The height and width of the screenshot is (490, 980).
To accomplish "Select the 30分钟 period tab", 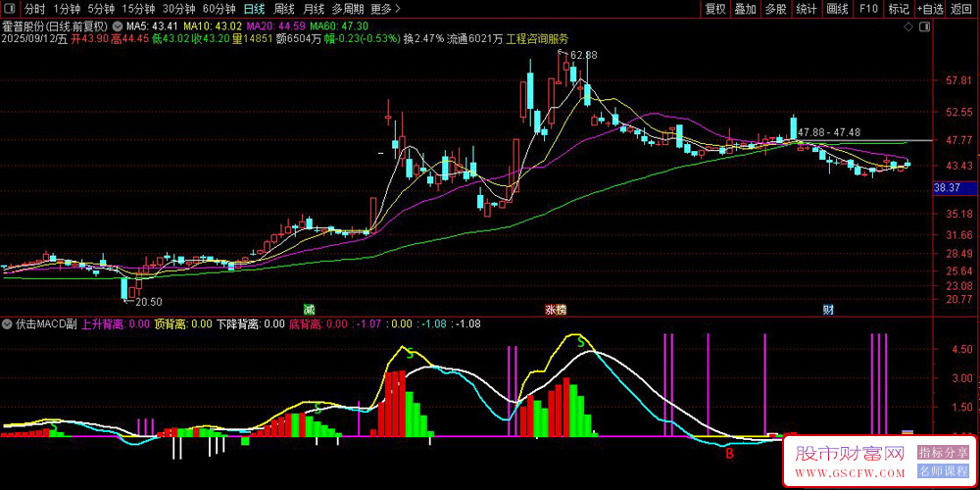I will (x=178, y=9).
